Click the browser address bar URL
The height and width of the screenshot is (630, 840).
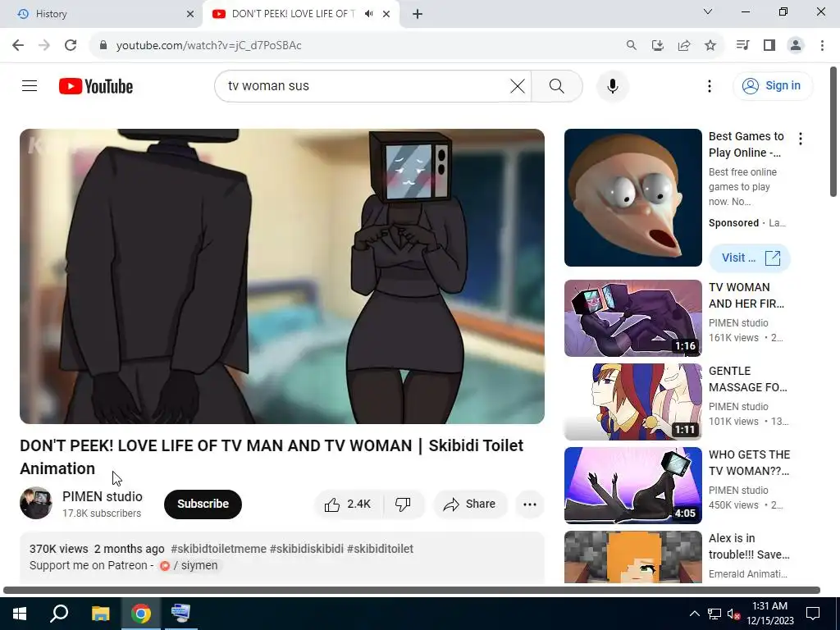pyautogui.click(x=209, y=45)
